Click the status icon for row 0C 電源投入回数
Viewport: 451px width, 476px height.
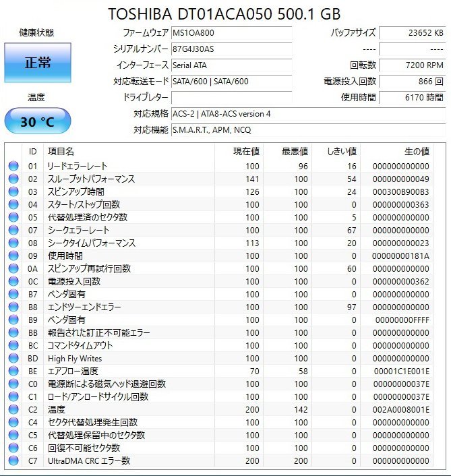pyautogui.click(x=13, y=281)
